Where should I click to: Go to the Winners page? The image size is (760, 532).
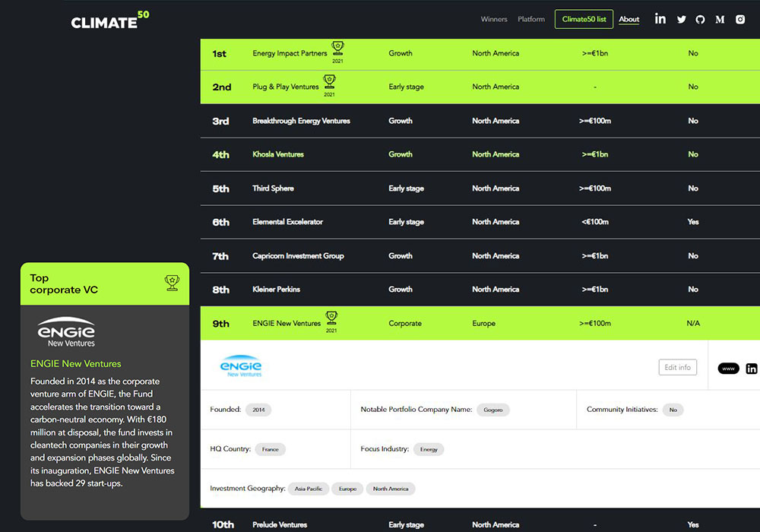494,19
